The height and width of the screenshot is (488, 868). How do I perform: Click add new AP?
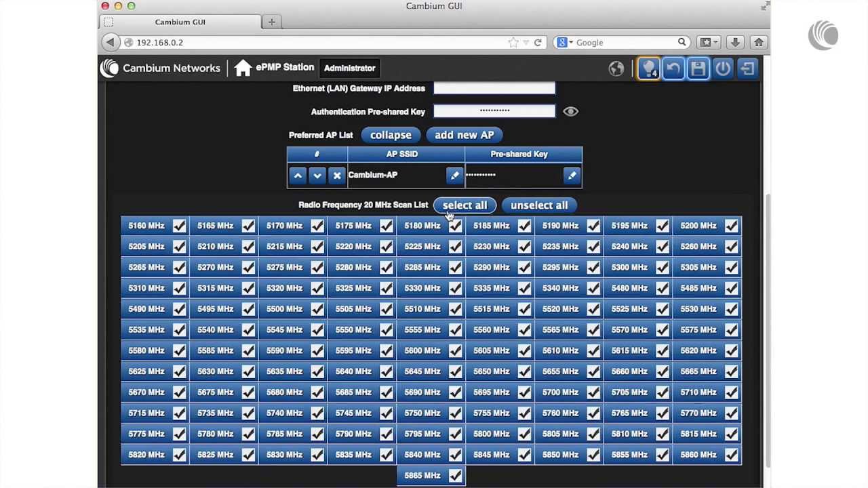coord(464,135)
